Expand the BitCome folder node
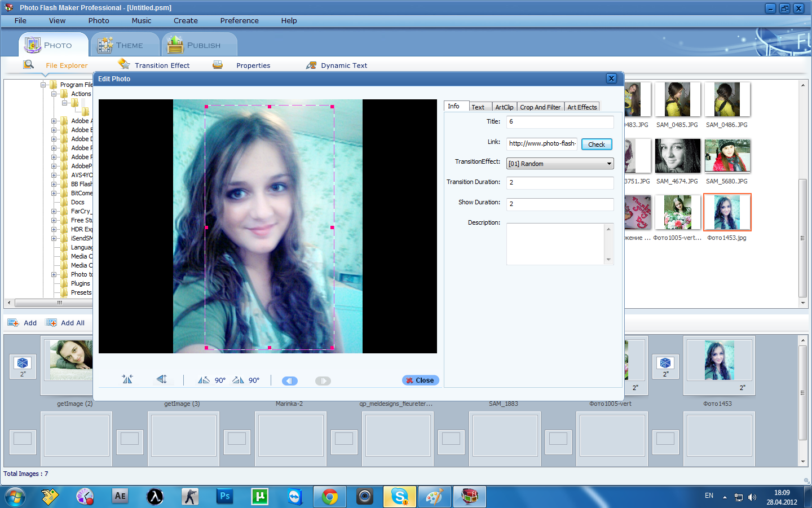 54,193
